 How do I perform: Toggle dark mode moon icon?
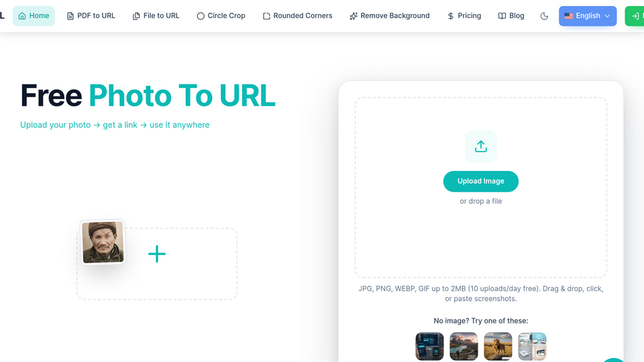(544, 16)
